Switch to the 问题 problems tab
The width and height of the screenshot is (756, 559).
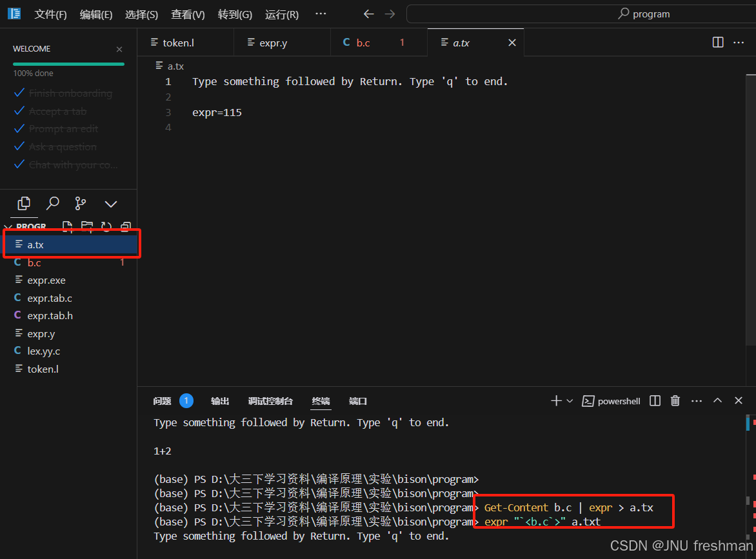162,401
